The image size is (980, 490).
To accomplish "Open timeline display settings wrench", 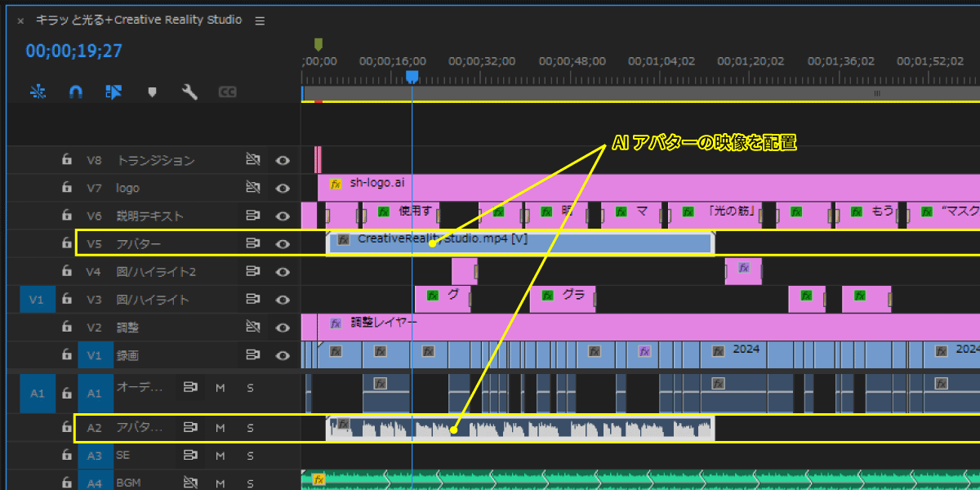I will (189, 92).
